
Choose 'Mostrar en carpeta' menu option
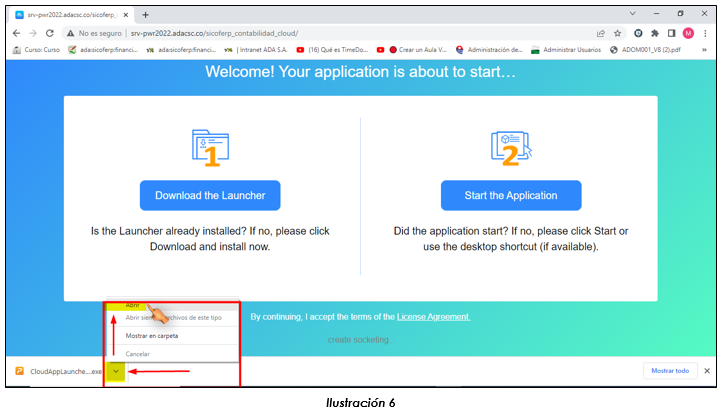(152, 336)
